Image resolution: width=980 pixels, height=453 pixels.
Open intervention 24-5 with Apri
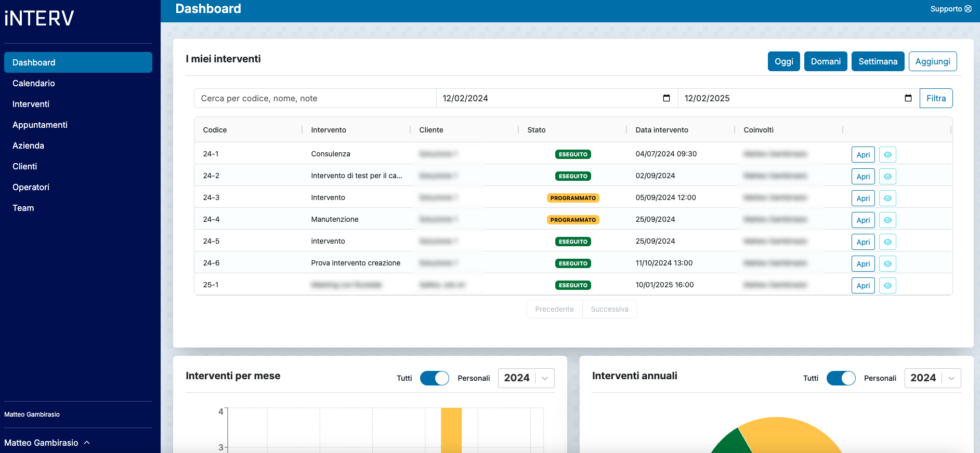pos(863,242)
